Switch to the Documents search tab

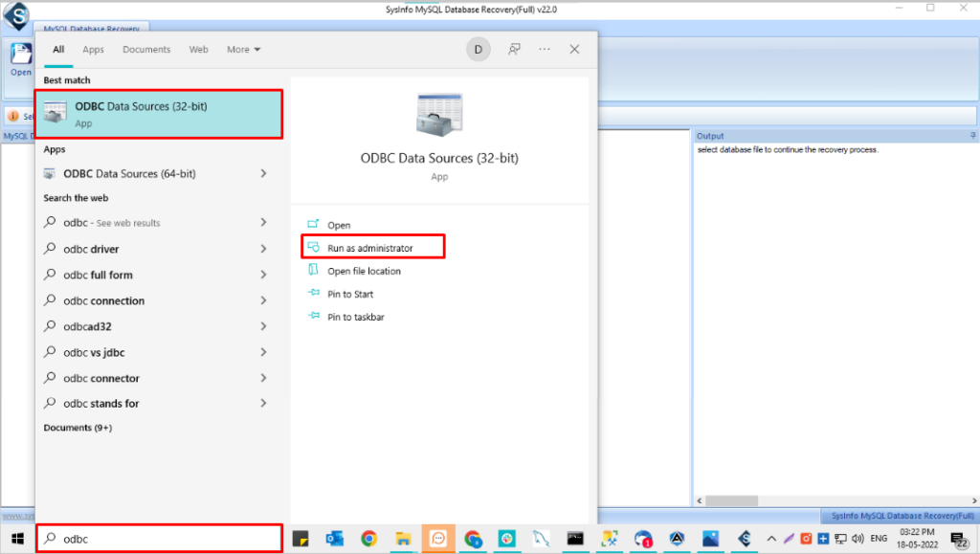tap(146, 50)
